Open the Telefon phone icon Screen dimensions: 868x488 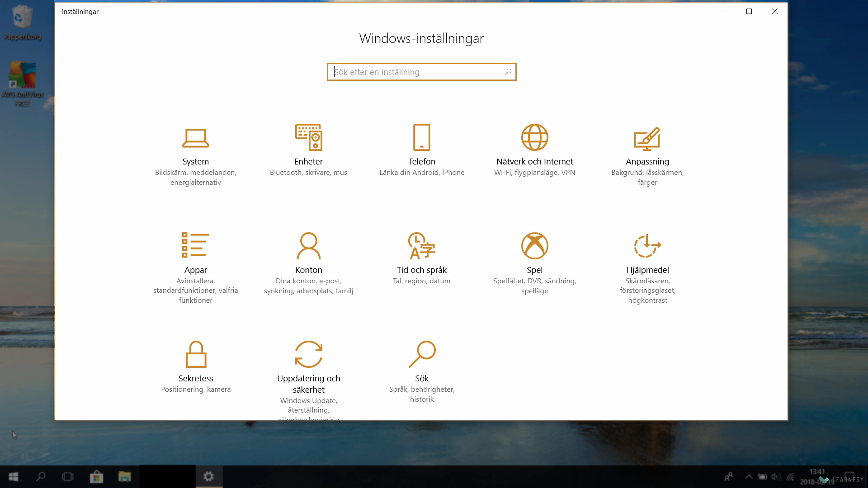pyautogui.click(x=422, y=137)
